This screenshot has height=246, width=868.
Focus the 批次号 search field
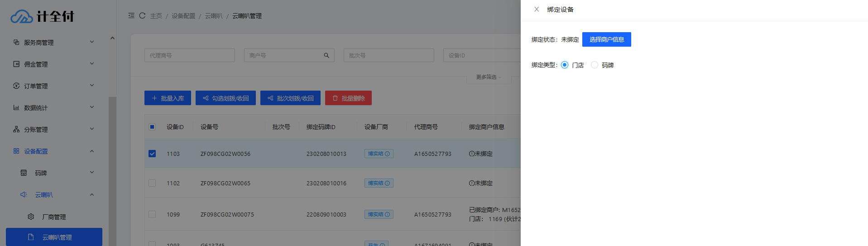pos(389,55)
